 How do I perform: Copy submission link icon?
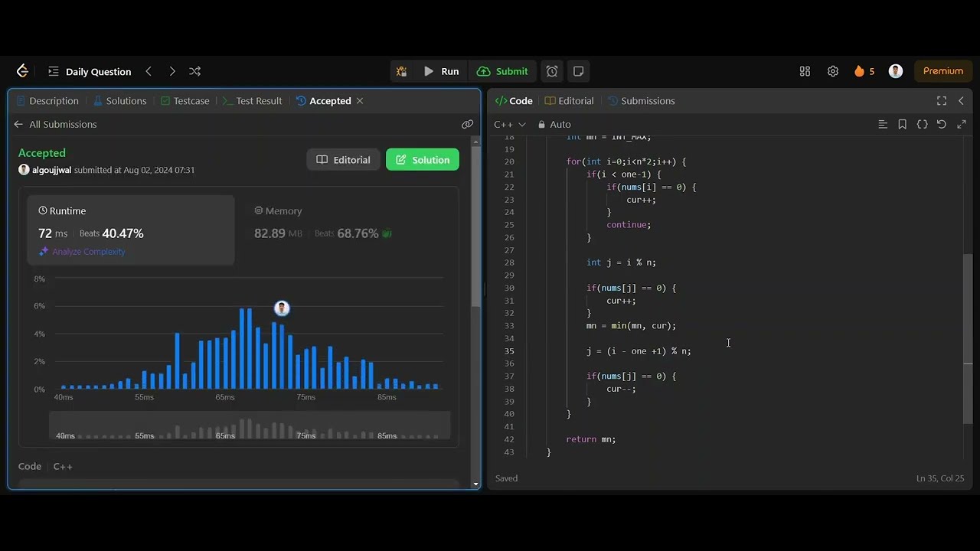pyautogui.click(x=467, y=124)
